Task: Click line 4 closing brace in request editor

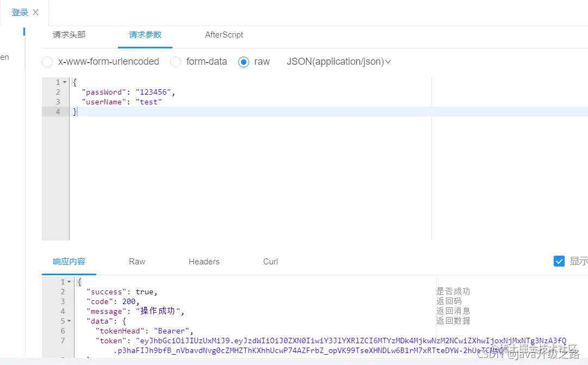Action: [75, 112]
